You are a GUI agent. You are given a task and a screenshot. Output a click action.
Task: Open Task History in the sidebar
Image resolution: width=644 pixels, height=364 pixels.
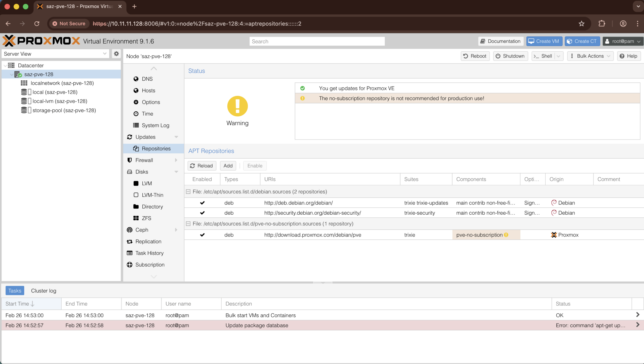149,253
